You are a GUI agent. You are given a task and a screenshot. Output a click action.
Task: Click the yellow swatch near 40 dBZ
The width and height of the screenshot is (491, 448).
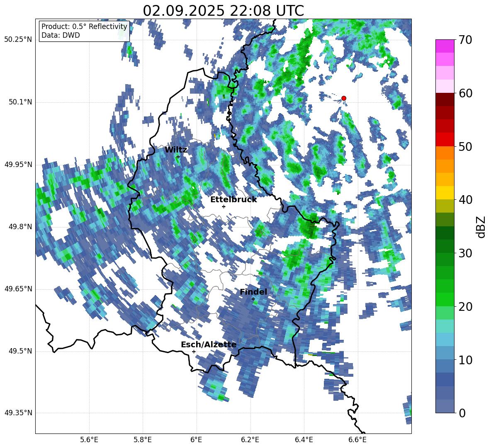pyautogui.click(x=445, y=193)
